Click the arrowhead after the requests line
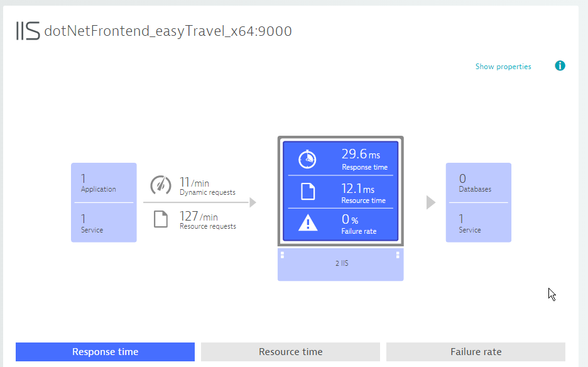The width and height of the screenshot is (588, 367). (x=253, y=202)
